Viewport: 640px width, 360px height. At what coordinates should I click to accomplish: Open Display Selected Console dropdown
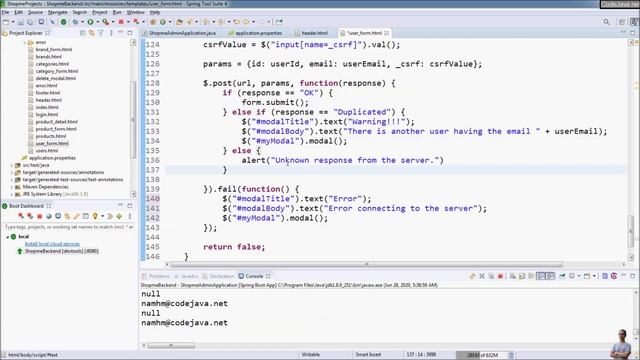pyautogui.click(x=579, y=276)
